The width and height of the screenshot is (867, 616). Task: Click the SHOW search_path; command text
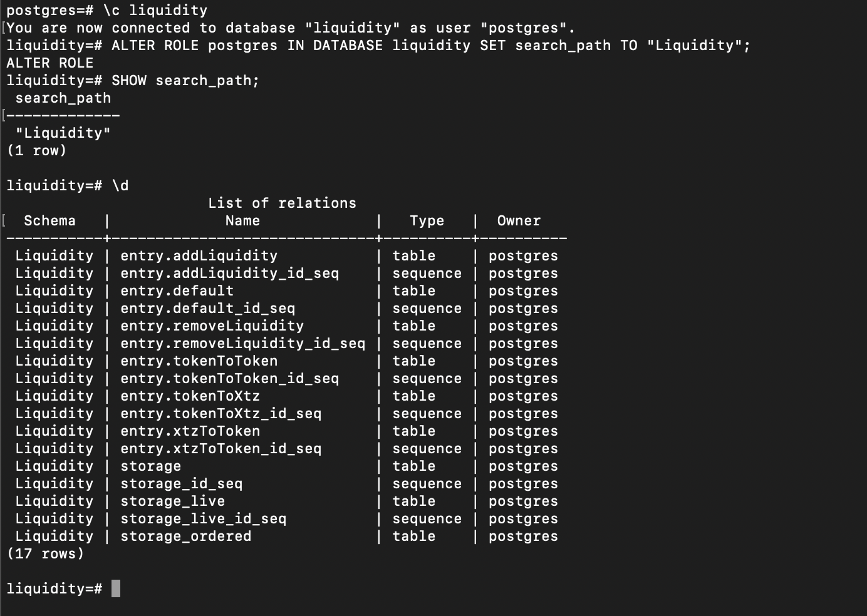[185, 81]
